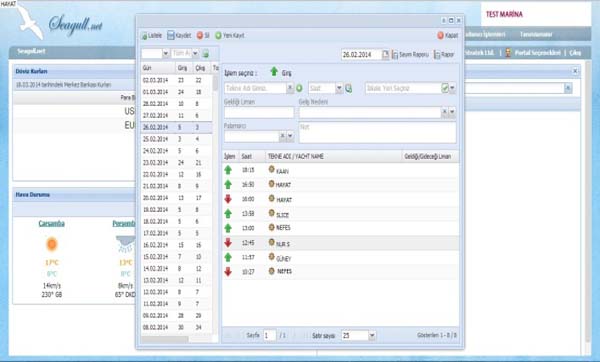Select the 13:00 NEFES row
This screenshot has width=600, height=362.
(x=341, y=228)
